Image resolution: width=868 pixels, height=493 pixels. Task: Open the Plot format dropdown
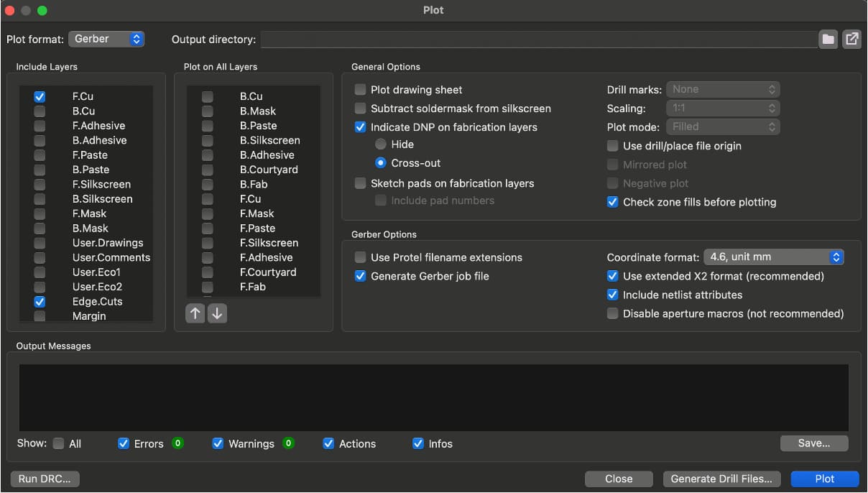coord(106,40)
